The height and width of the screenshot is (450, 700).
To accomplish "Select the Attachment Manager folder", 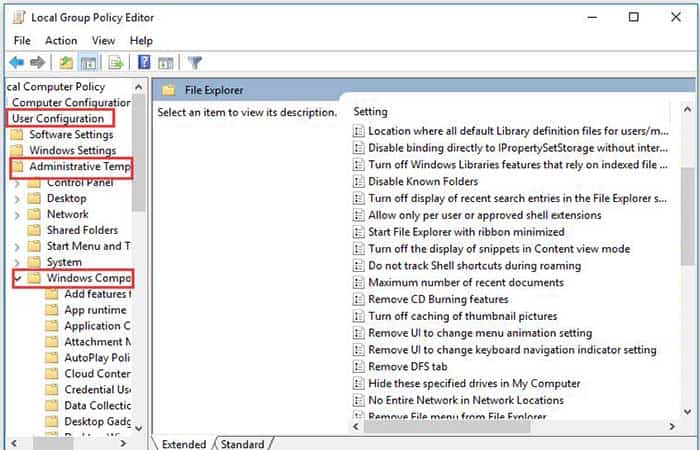I will pos(98,342).
